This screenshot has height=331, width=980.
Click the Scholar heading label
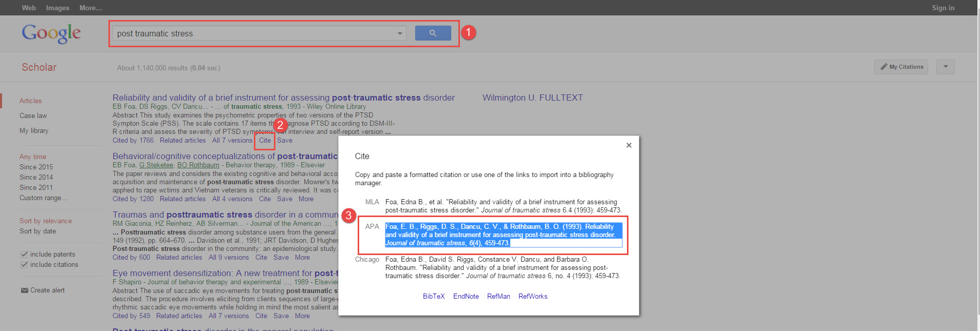(39, 67)
